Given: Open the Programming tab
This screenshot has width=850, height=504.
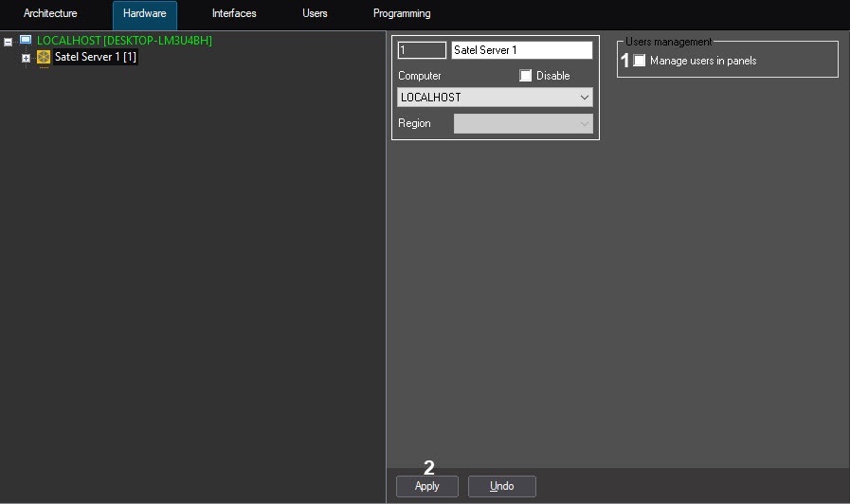Looking at the screenshot, I should point(402,13).
